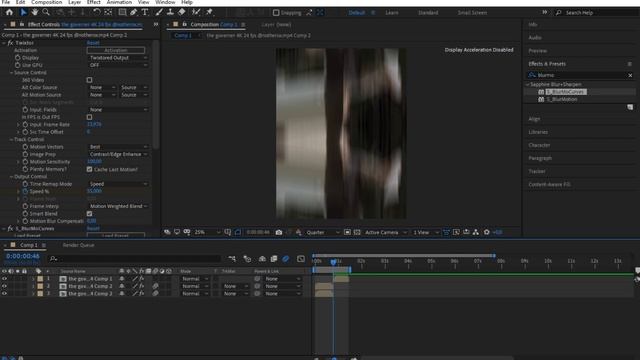The image size is (640, 360).
Task: Select the Rectangle shape tool
Action: (x=122, y=12)
